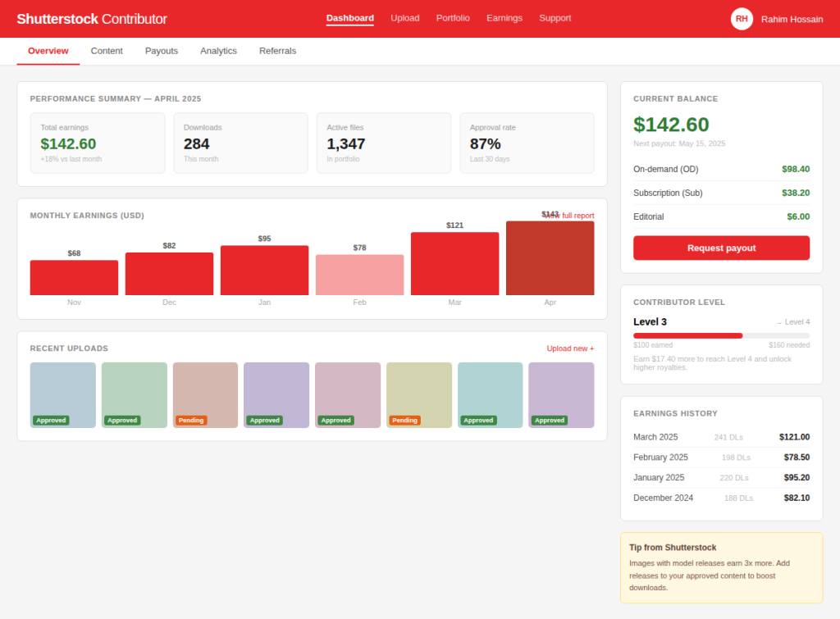Click the Approval rate 87% card
The width and height of the screenshot is (840, 619).
[x=527, y=143]
